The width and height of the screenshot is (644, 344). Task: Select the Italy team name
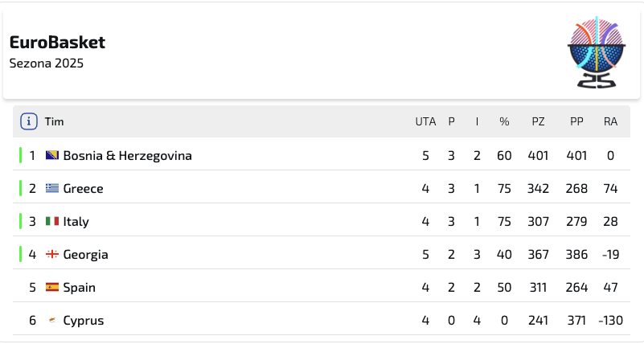[76, 222]
